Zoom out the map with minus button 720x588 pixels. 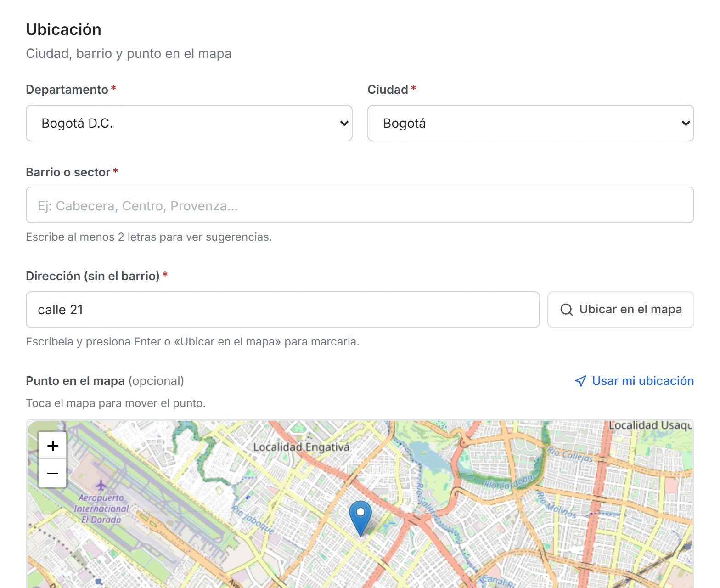(x=53, y=473)
